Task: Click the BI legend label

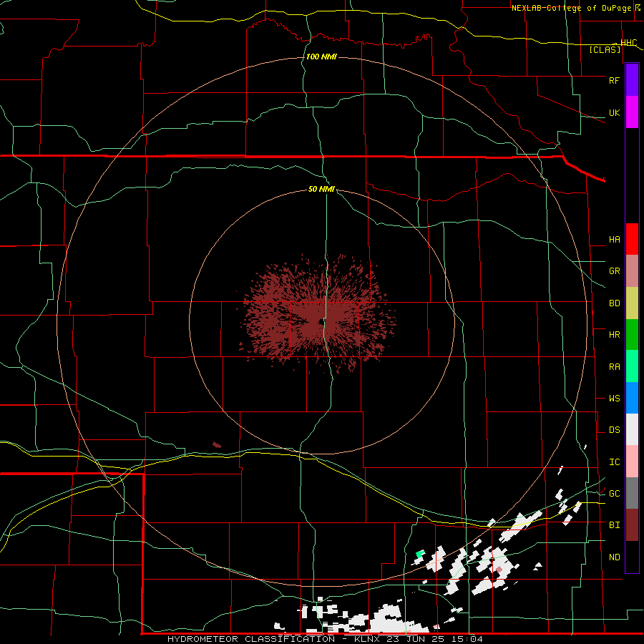Action: (x=615, y=525)
